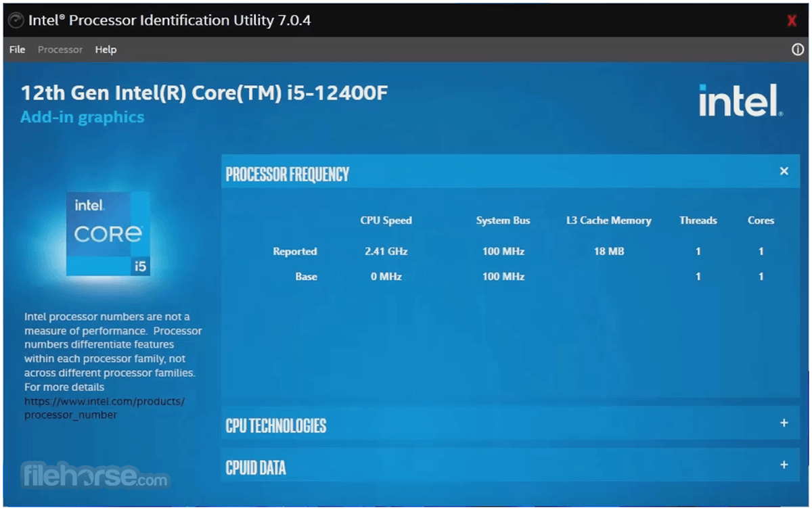Click the Intel logo

tap(740, 101)
